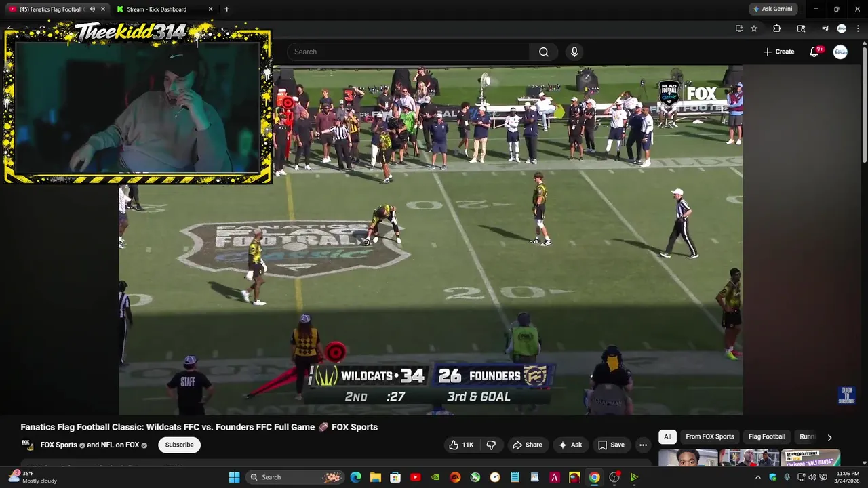Launch Microsoft Edge from the taskbar
868x488 pixels.
[x=355, y=477]
